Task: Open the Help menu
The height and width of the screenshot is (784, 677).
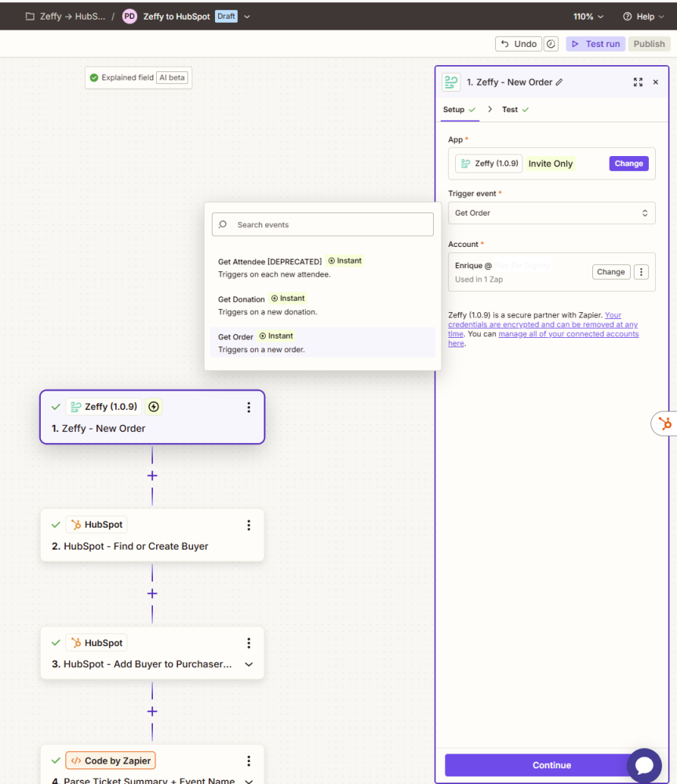Action: [643, 16]
